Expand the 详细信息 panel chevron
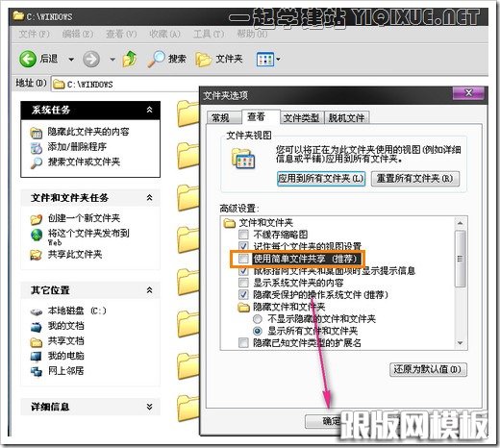 click(149, 407)
